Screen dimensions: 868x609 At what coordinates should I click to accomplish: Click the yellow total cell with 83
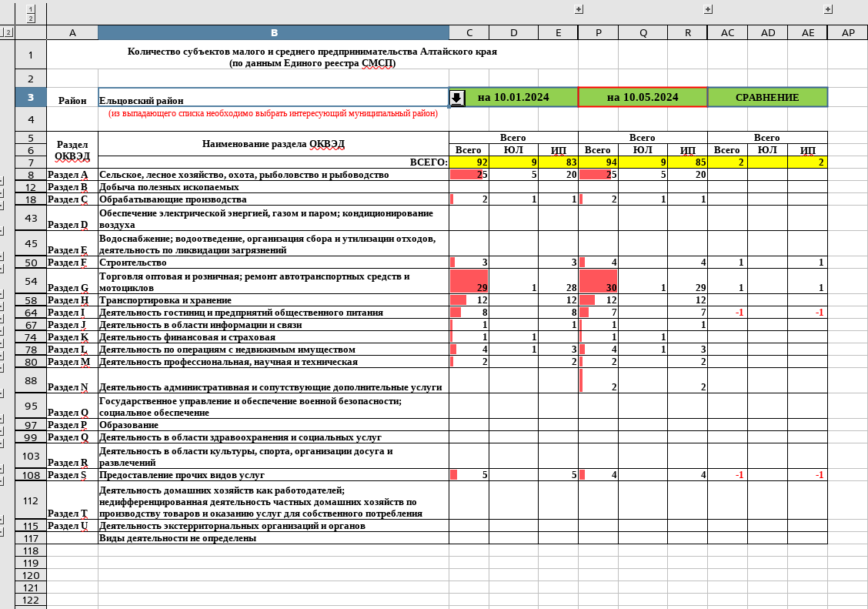pyautogui.click(x=558, y=162)
